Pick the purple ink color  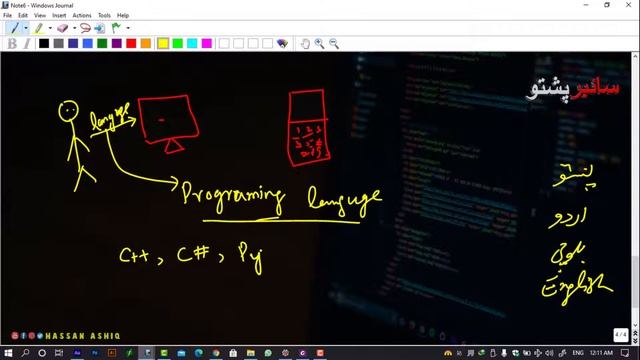click(117, 43)
